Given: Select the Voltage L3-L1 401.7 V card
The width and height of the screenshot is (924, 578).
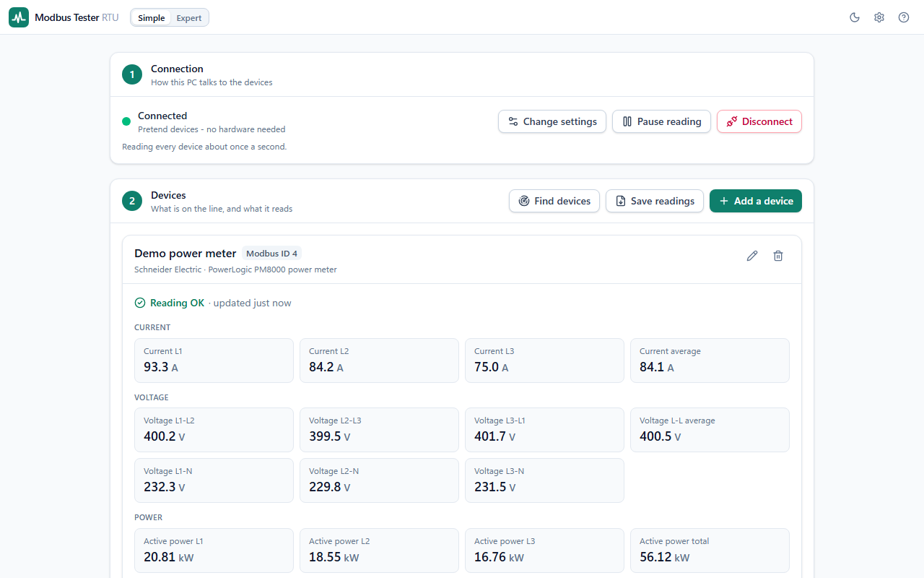Looking at the screenshot, I should click(x=544, y=430).
